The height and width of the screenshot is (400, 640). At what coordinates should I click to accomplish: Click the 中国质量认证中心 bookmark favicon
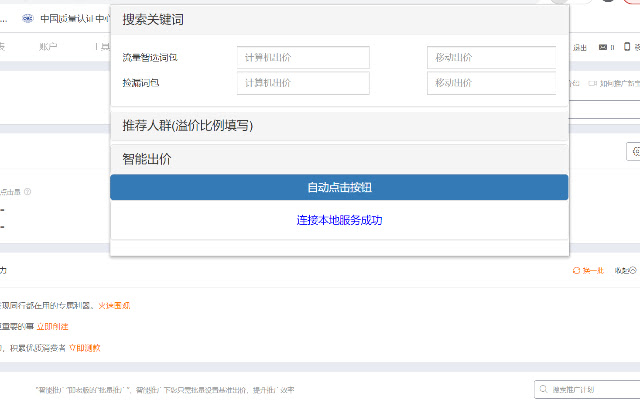[27, 18]
